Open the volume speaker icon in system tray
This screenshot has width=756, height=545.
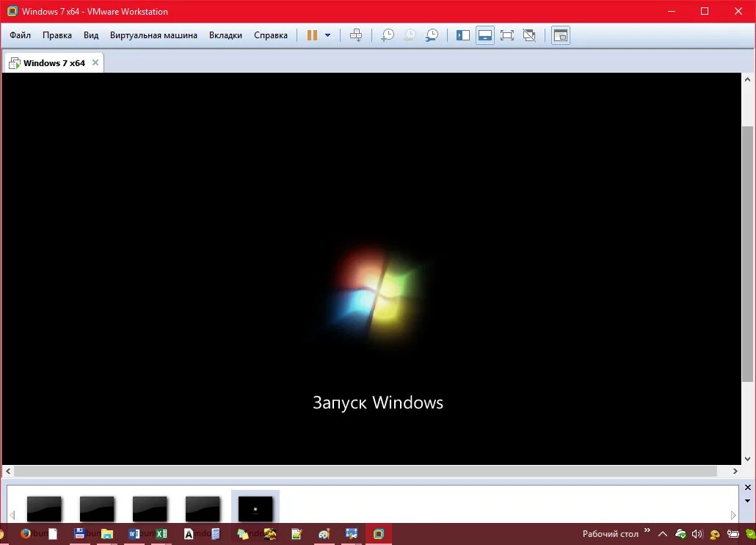coord(697,534)
